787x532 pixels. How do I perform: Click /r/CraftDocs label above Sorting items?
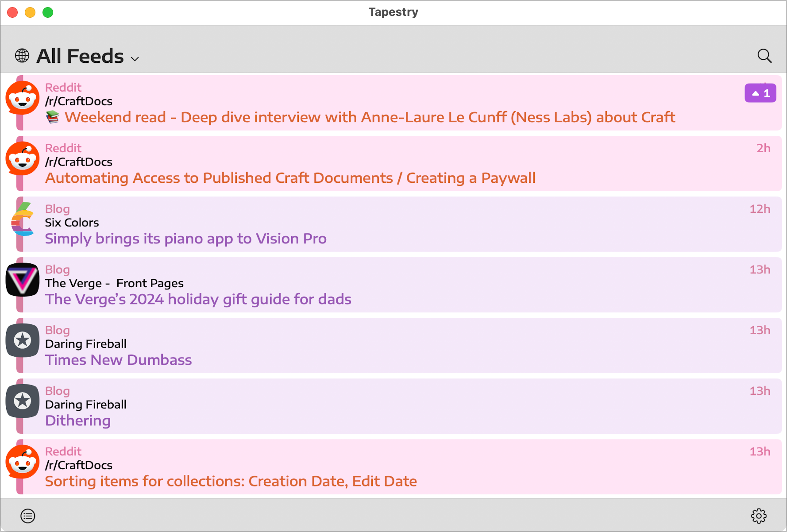79,465
